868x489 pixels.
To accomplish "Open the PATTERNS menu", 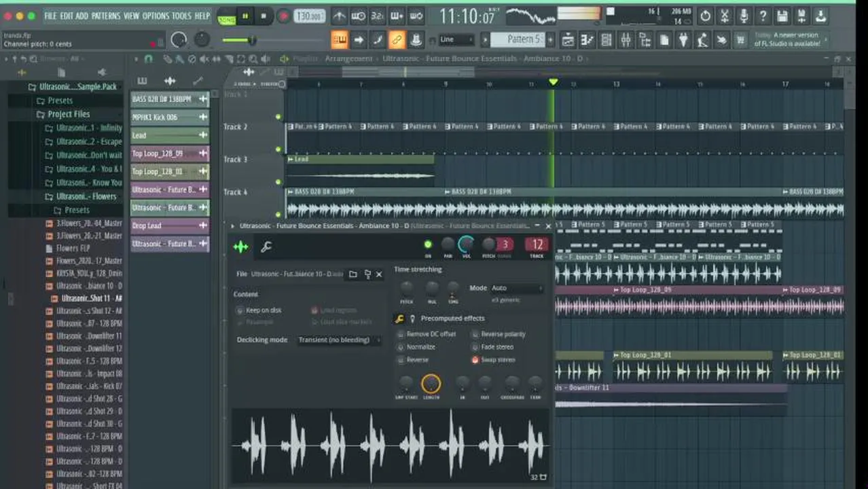I will pos(105,16).
